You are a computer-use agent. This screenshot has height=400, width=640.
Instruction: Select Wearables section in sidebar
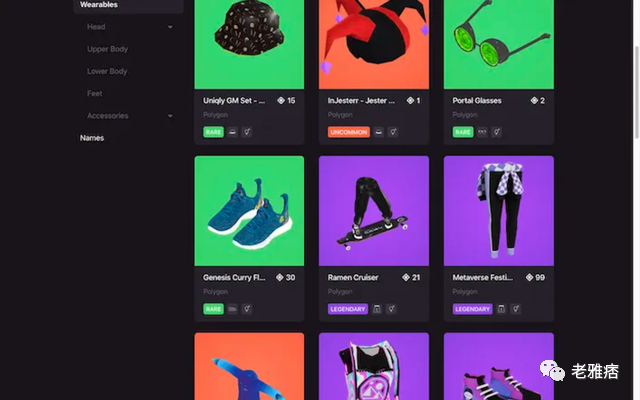click(101, 5)
